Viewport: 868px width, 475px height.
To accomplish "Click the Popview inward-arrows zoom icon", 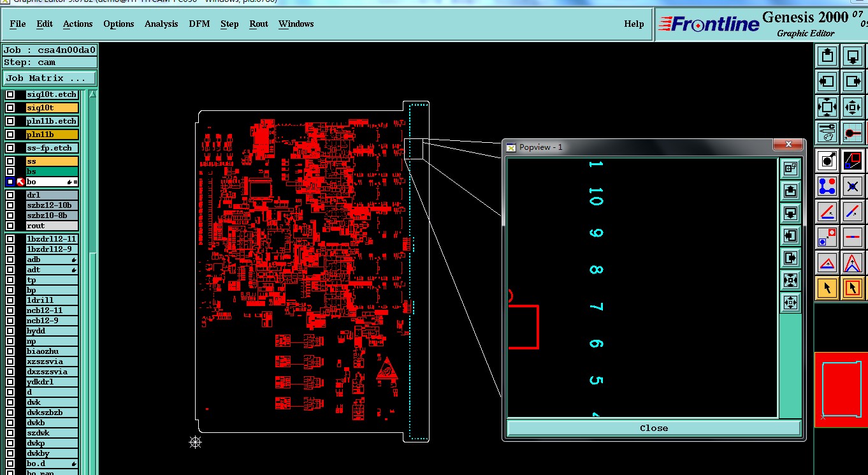I will pyautogui.click(x=790, y=280).
